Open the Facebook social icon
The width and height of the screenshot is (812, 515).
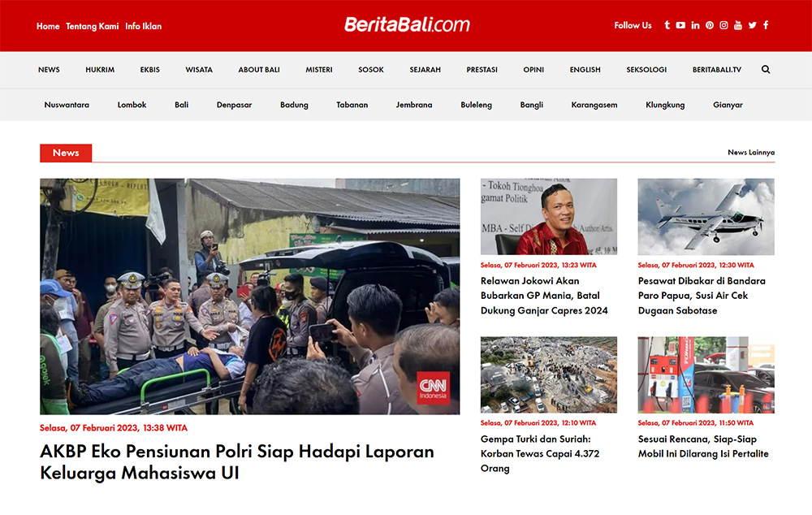click(x=766, y=25)
